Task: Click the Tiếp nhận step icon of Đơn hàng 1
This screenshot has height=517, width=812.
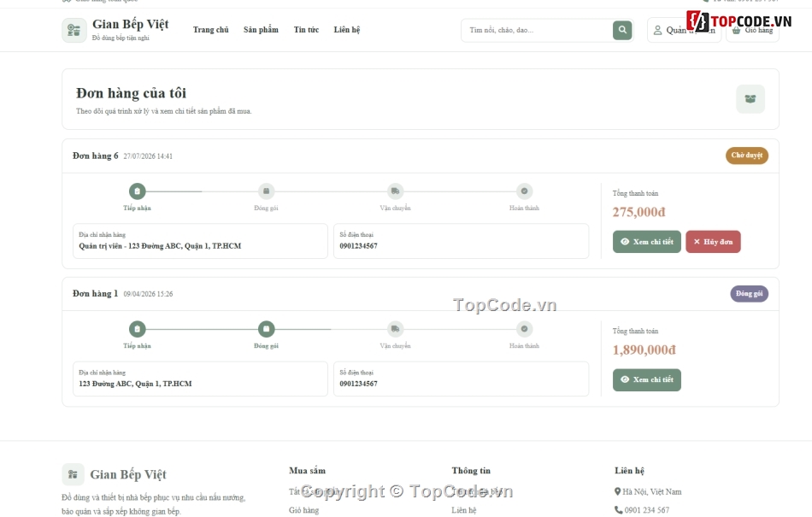Action: pos(138,329)
